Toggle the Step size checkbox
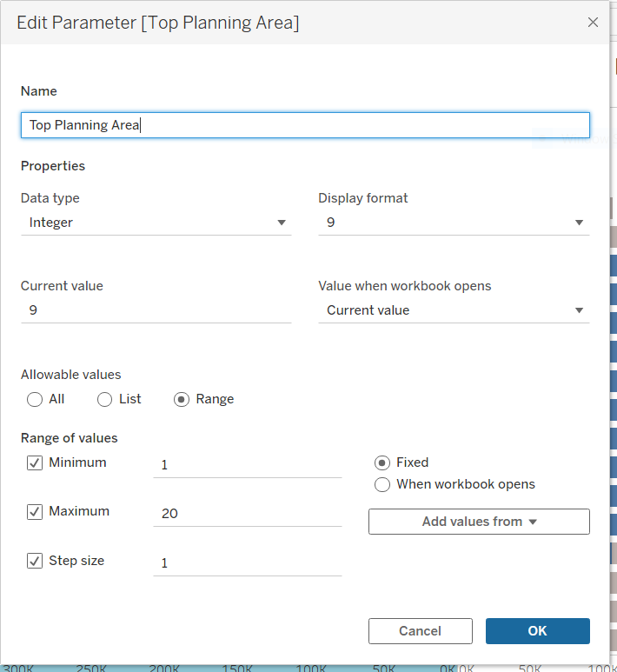This screenshot has width=617, height=672. coord(35,562)
